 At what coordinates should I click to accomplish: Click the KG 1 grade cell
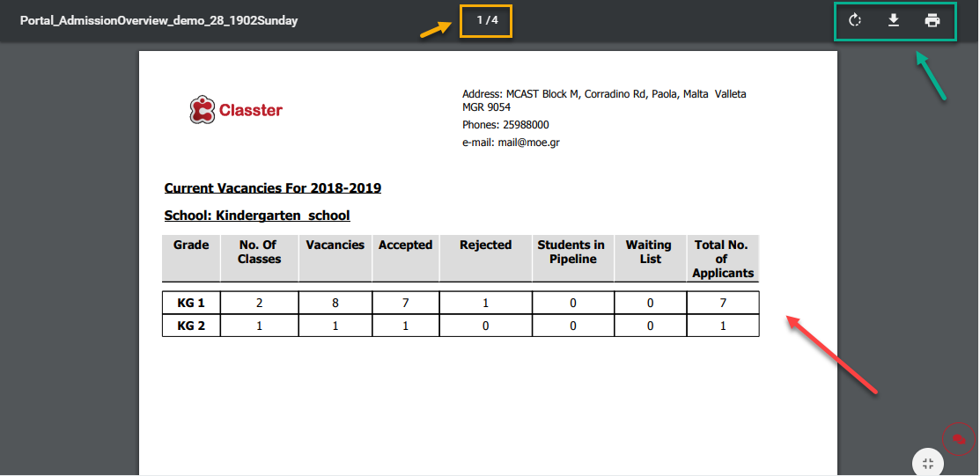pyautogui.click(x=191, y=303)
